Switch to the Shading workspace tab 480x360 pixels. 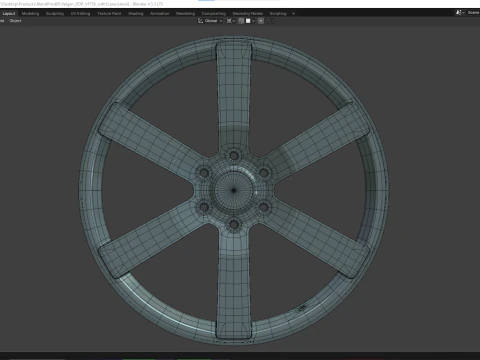pos(136,14)
